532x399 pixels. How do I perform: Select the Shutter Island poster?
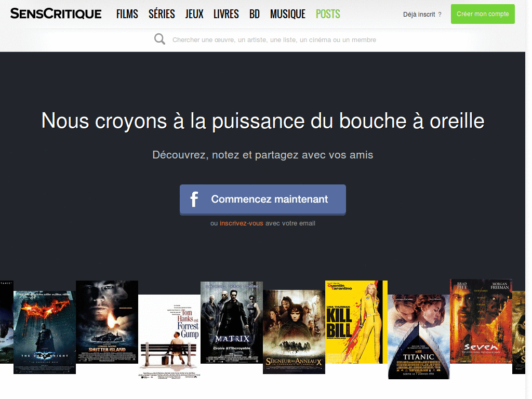click(x=107, y=322)
